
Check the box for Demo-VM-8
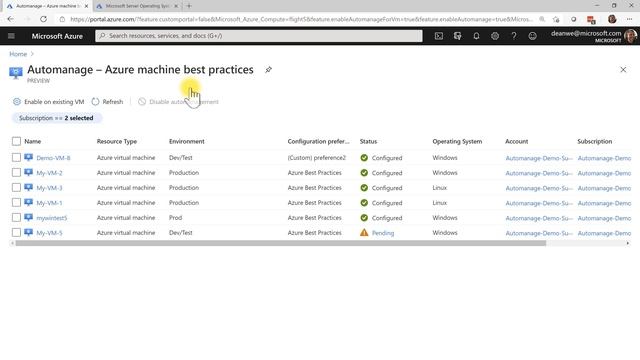coord(16,157)
